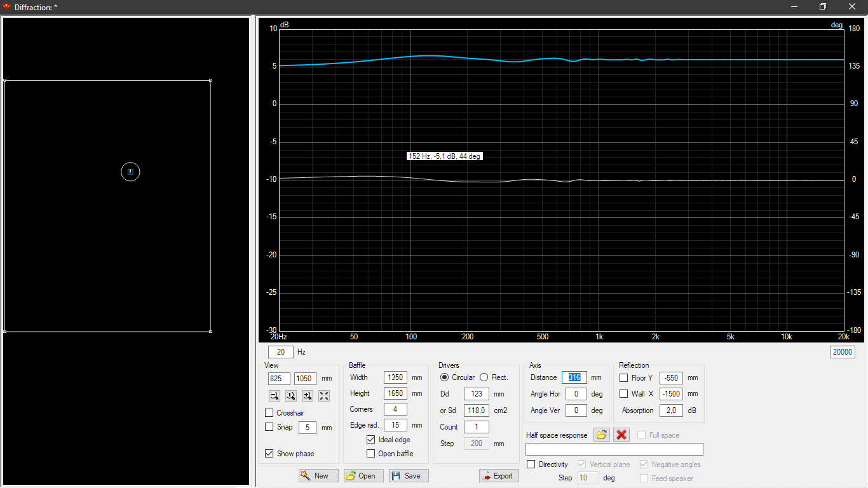Click the zoom to fit icon
Screen dimensions: 868x488
pyautogui.click(x=324, y=396)
